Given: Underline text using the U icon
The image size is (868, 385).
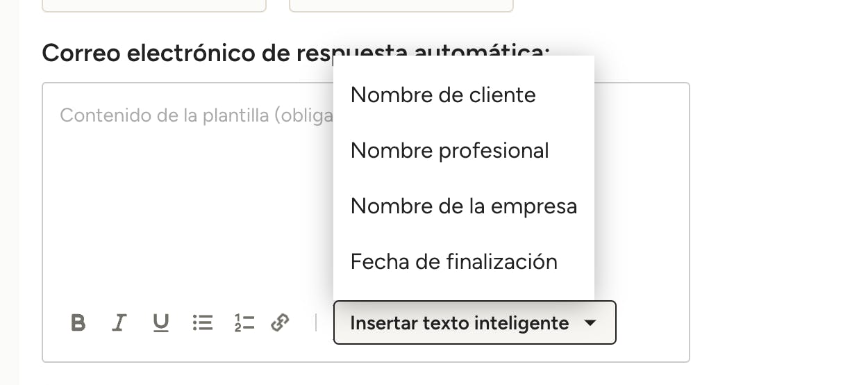Looking at the screenshot, I should pyautogui.click(x=161, y=322).
